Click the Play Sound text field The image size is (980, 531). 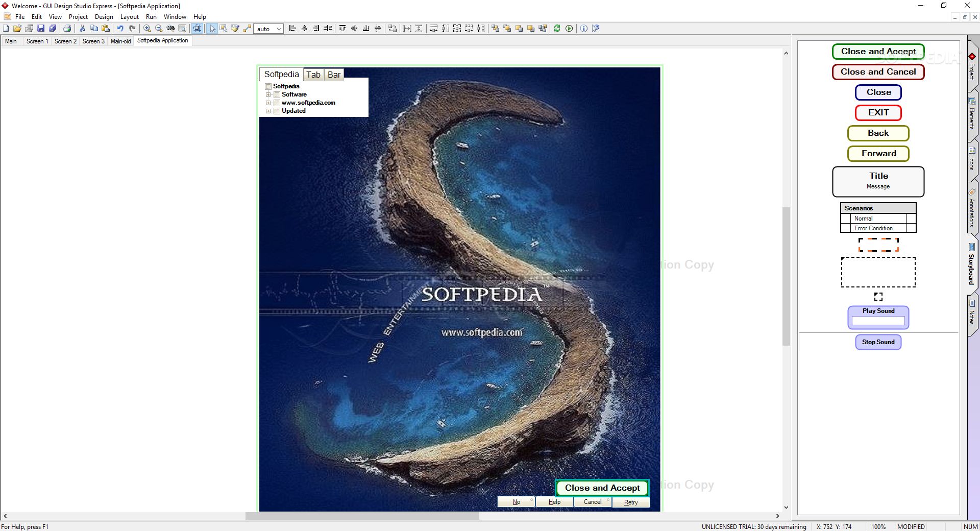[878, 321]
